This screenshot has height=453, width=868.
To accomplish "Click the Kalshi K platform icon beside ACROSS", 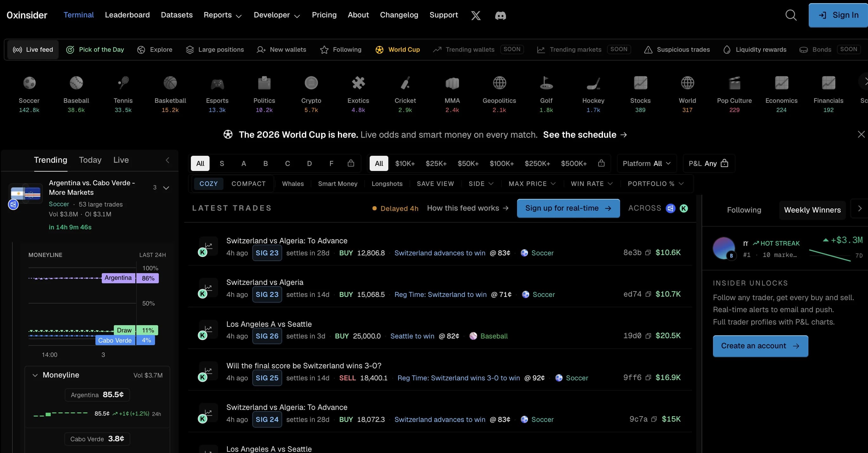I will [x=684, y=208].
